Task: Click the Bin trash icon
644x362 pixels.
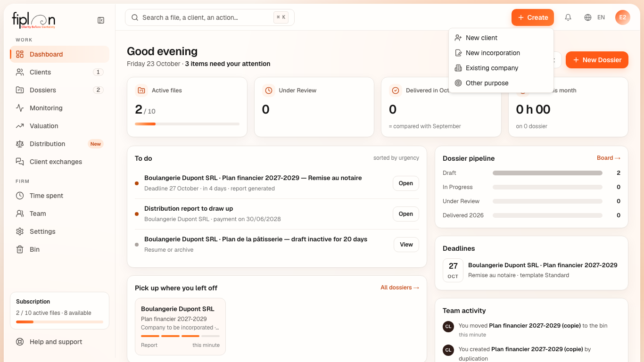Action: tap(20, 249)
